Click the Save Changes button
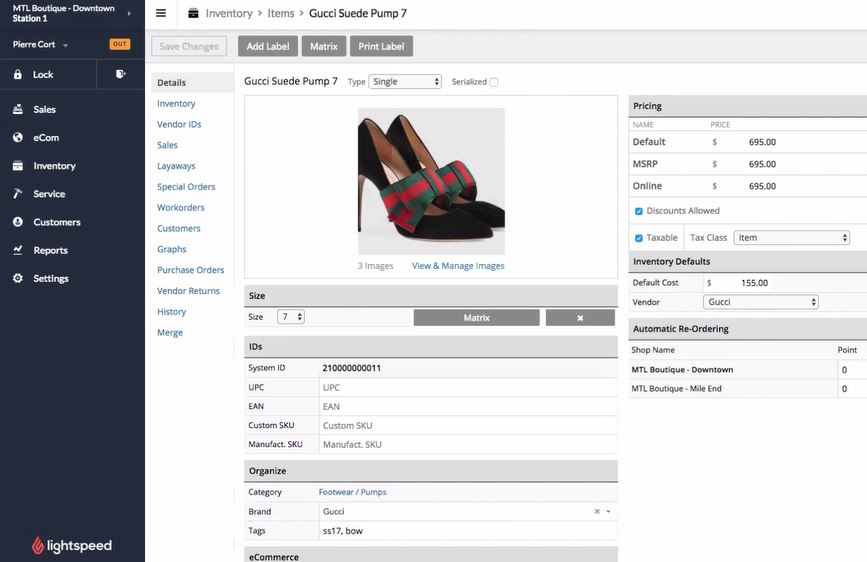This screenshot has width=867, height=562. 189,46
